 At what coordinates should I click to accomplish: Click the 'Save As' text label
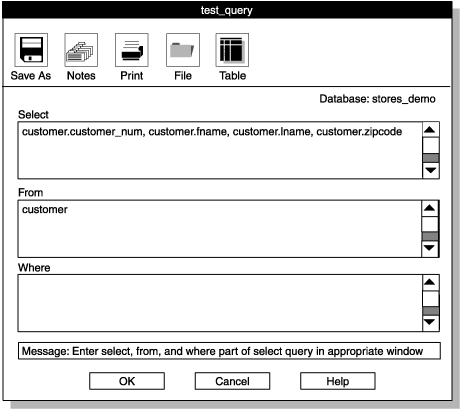(31, 76)
